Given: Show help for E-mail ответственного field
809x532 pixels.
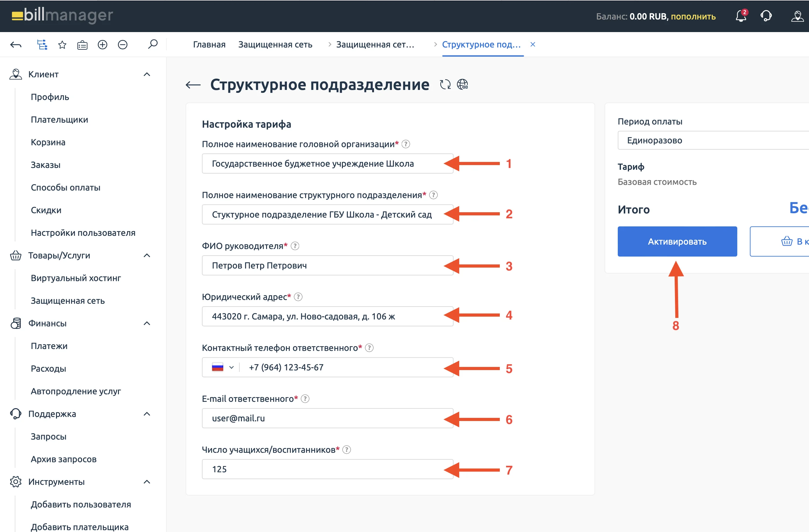Looking at the screenshot, I should tap(305, 399).
